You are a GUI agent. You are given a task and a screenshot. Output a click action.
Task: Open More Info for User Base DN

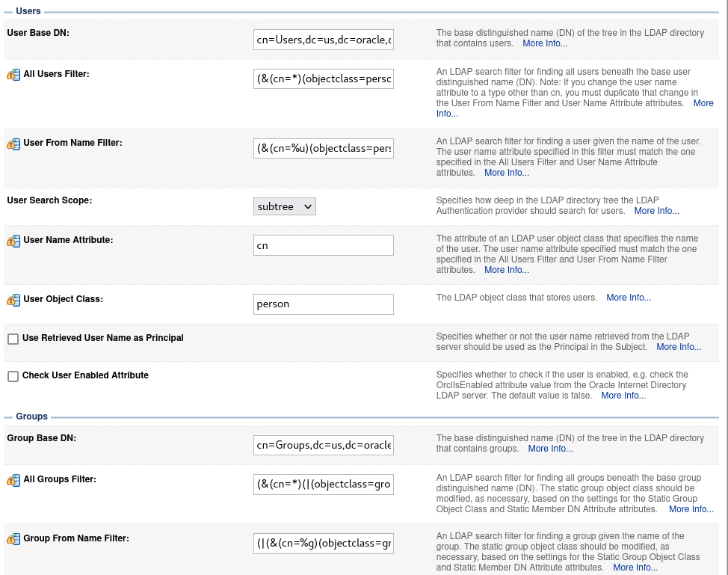pos(545,43)
